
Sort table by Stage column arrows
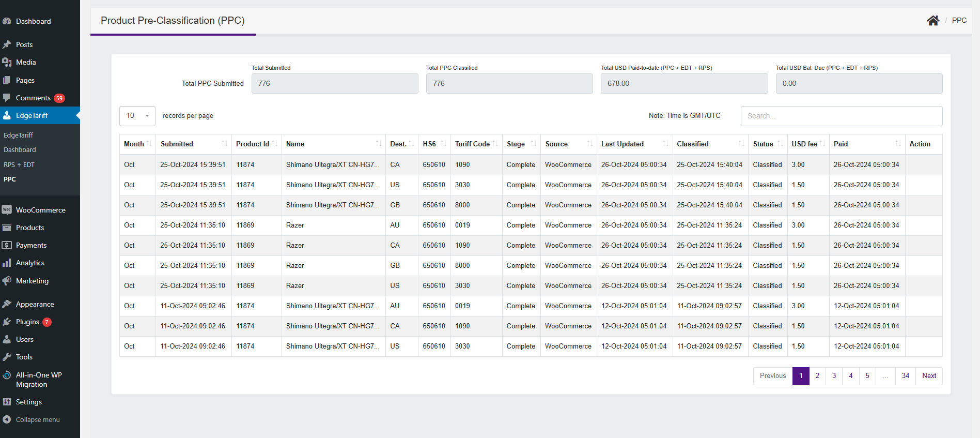(534, 144)
